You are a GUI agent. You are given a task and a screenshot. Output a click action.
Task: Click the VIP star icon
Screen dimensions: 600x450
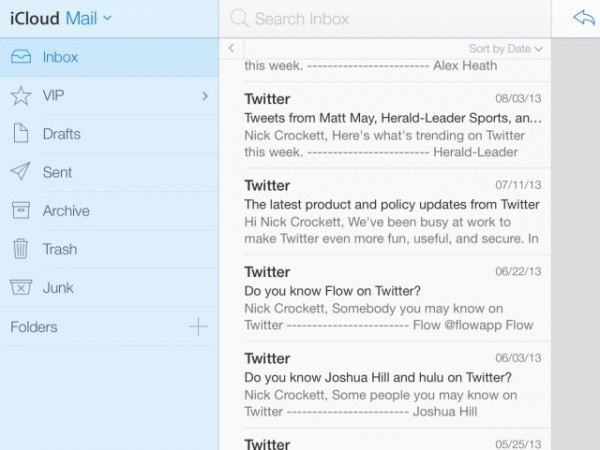[x=20, y=96]
